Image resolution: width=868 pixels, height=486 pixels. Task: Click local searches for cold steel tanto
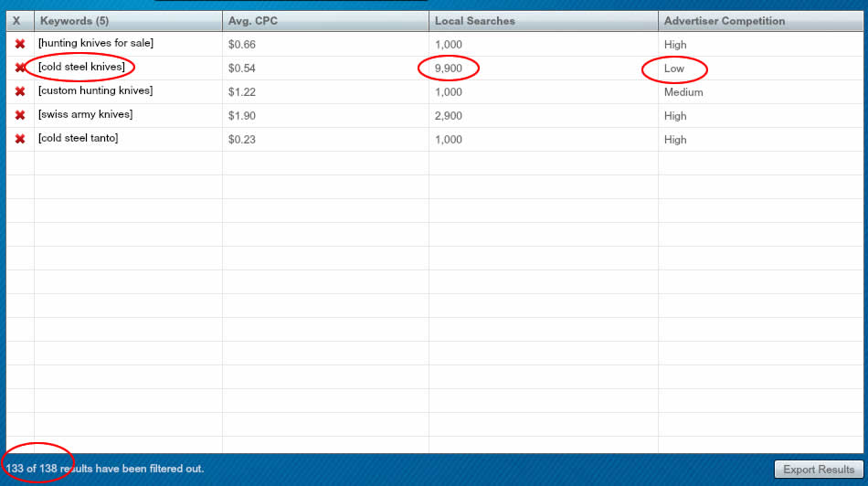coord(449,140)
